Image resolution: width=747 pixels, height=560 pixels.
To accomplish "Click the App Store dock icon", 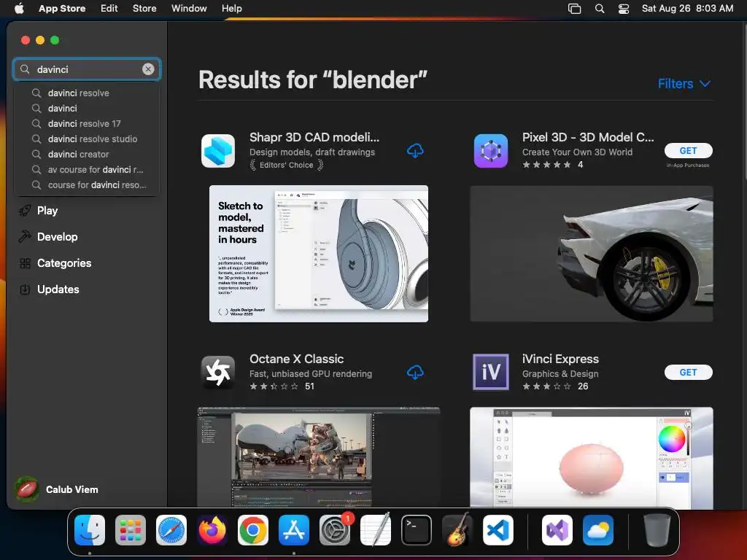I will [x=294, y=530].
